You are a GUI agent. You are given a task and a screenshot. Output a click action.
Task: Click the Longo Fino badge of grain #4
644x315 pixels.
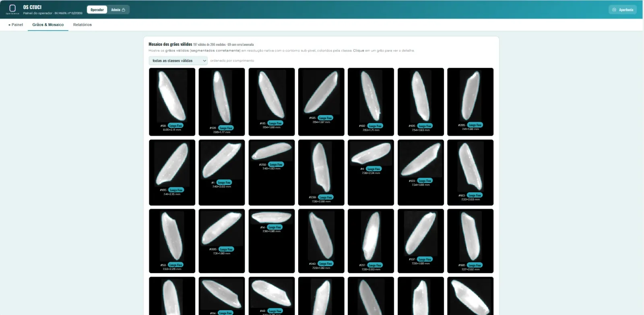coord(374,169)
